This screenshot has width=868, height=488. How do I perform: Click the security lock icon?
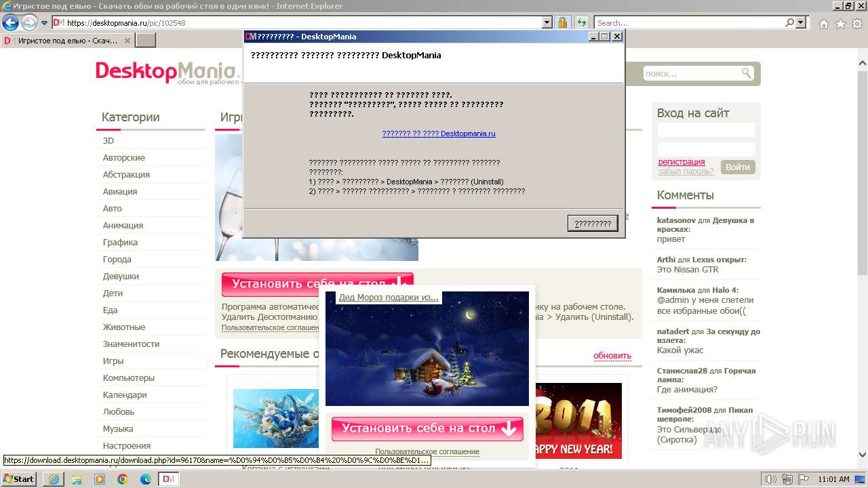562,22
